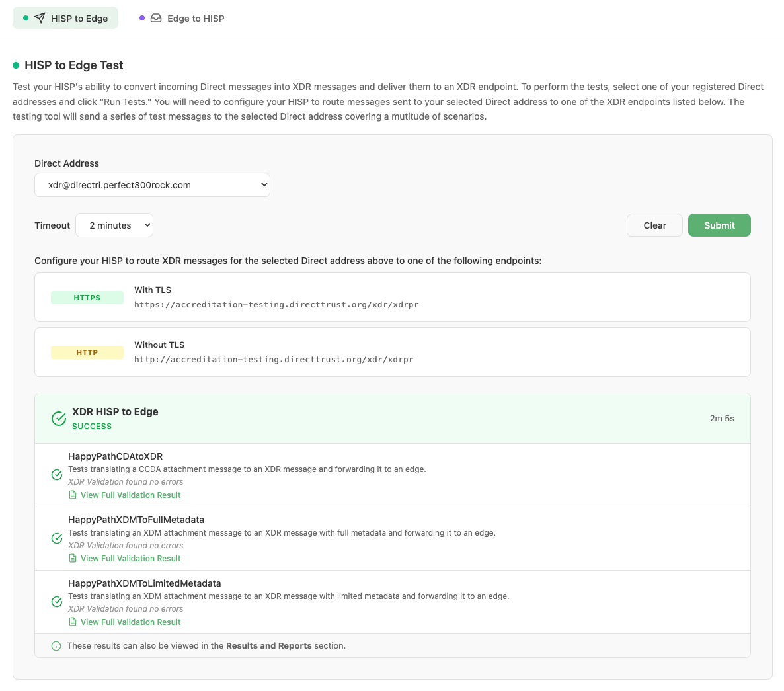Click document icon next to HappyPathXDMToLimitedMetadata validation link
Screen dimensions: 784x691
73,622
